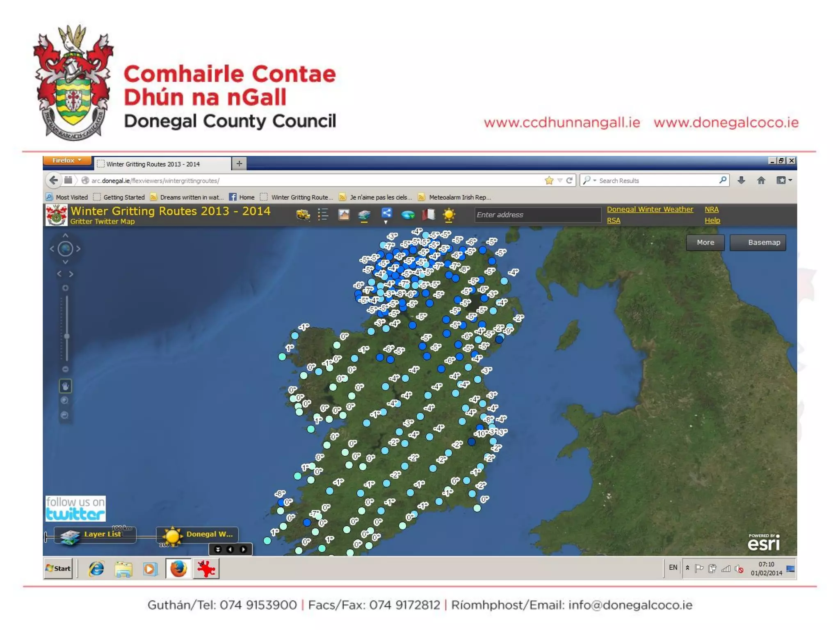Open the Donegal Winter Weather link
This screenshot has height=630, width=840.
pyautogui.click(x=650, y=209)
